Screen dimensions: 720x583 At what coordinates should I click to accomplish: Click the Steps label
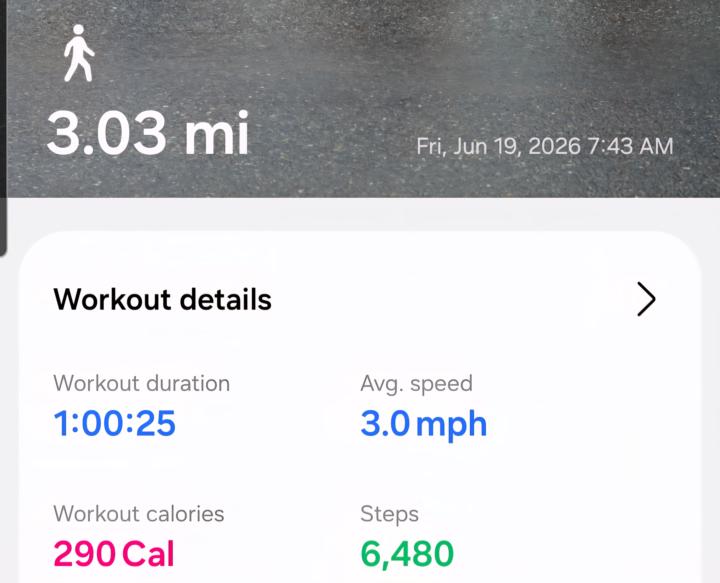point(389,514)
